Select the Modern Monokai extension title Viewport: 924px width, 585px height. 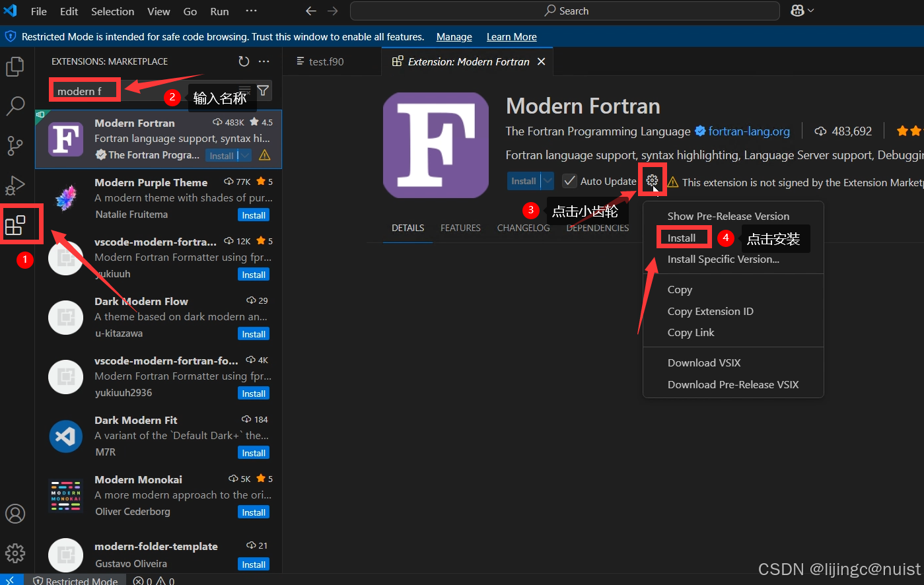click(x=138, y=479)
